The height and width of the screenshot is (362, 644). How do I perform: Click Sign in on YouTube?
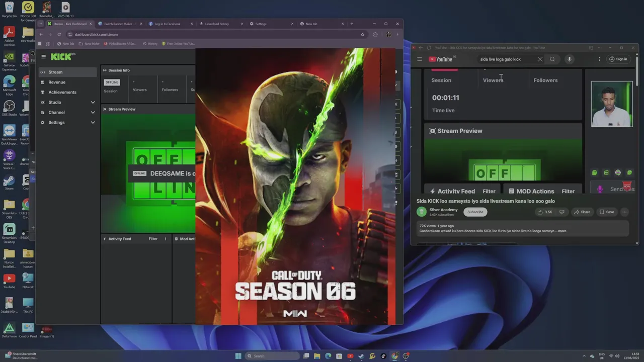(x=618, y=59)
